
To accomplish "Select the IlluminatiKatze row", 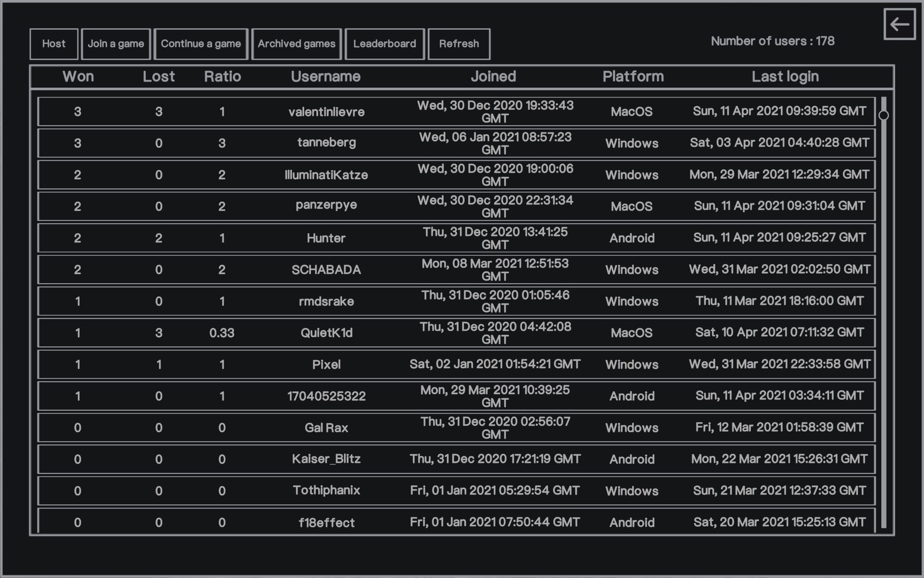I will coord(326,175).
